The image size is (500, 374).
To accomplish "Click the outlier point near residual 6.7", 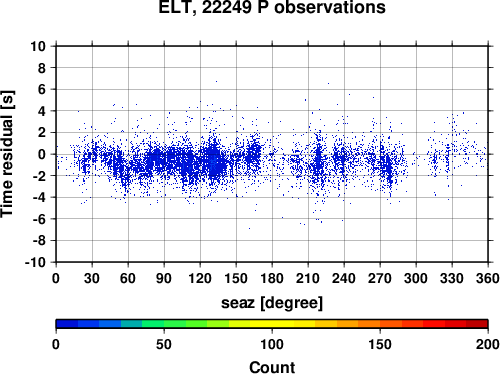I will [216, 81].
